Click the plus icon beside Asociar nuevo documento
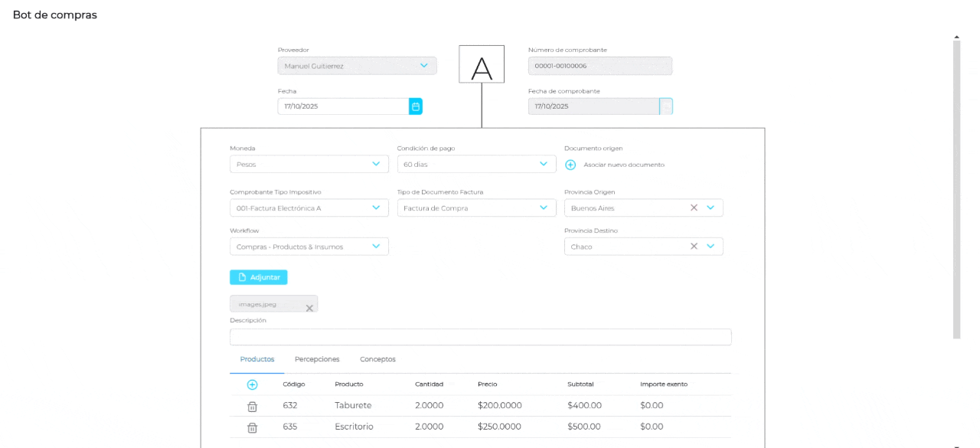 point(570,164)
